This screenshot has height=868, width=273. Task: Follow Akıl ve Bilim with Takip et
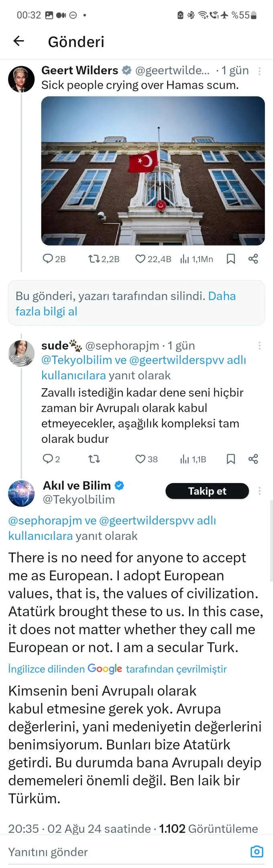207,491
